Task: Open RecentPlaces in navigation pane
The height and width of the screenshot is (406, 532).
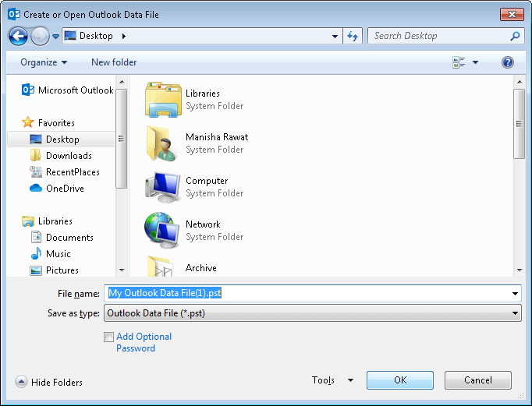Action: tap(65, 172)
